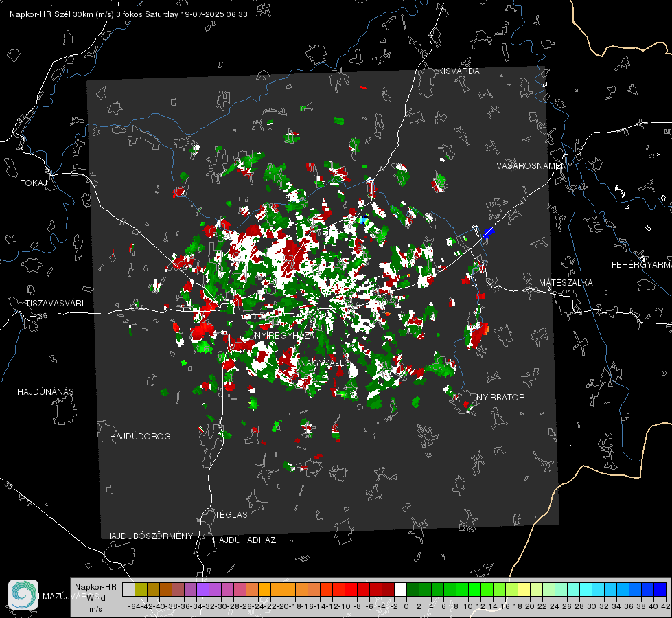Click the -64 value on the legend scale

click(134, 606)
